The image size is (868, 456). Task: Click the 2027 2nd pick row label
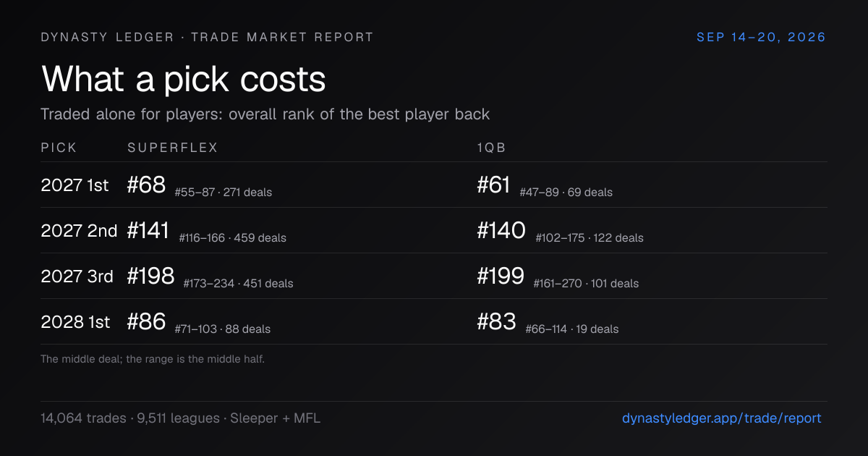79,231
